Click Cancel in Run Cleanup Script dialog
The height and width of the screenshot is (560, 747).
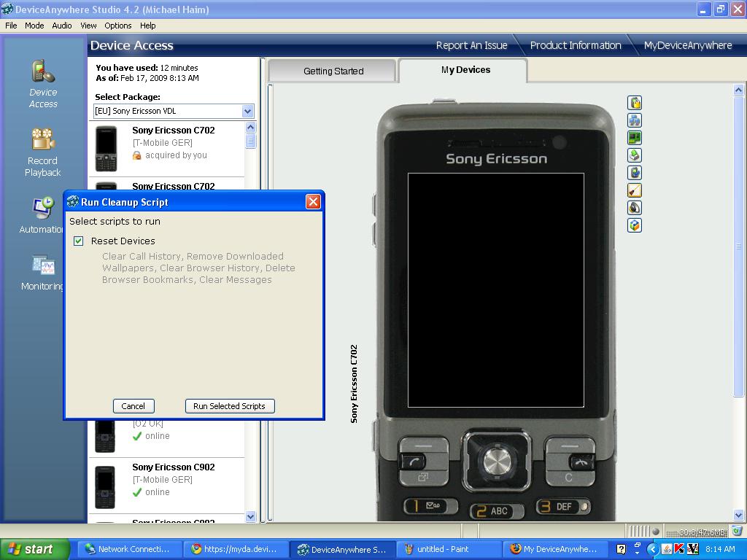pos(133,406)
